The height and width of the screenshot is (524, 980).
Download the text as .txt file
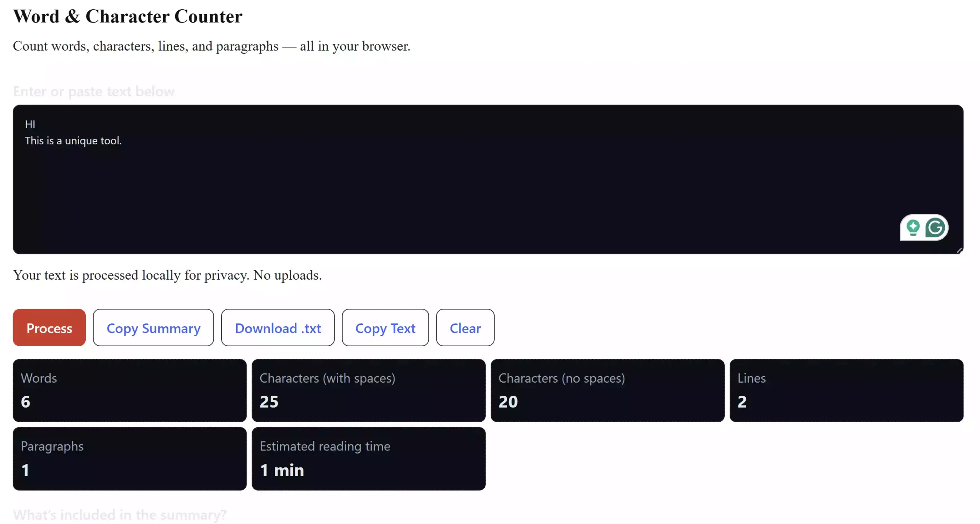pos(278,328)
